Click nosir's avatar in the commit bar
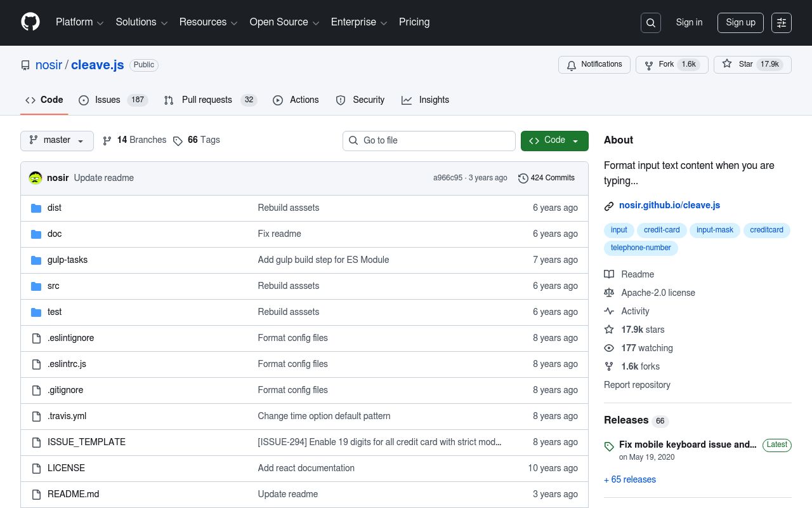Image resolution: width=812 pixels, height=508 pixels. [x=35, y=178]
